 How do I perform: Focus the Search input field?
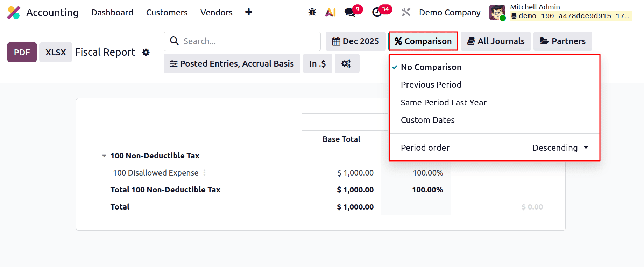(x=242, y=41)
